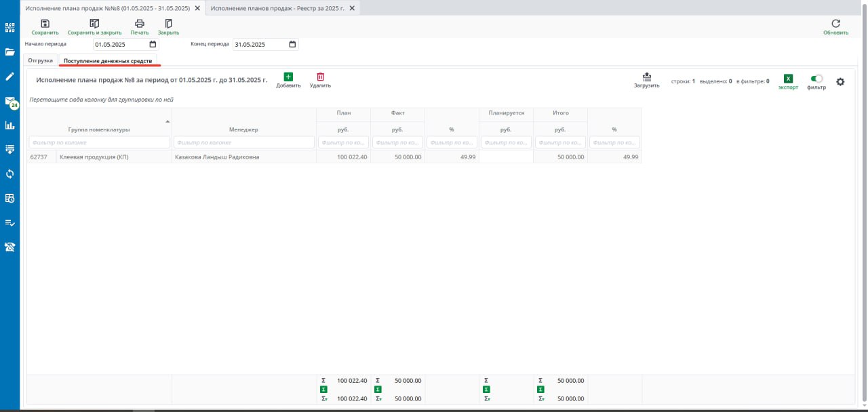Click filter field under Менеджер column

pyautogui.click(x=244, y=143)
